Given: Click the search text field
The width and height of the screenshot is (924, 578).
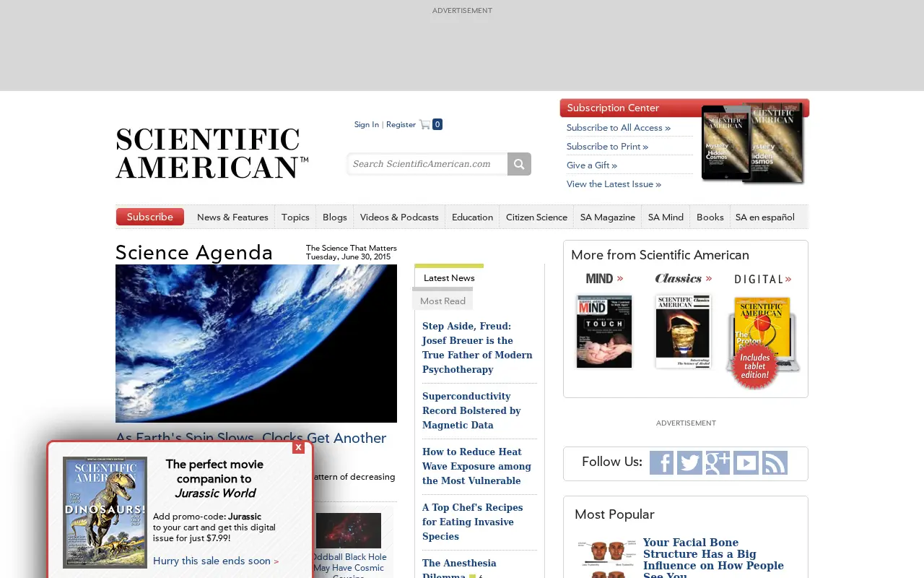Looking at the screenshot, I should [x=427, y=164].
